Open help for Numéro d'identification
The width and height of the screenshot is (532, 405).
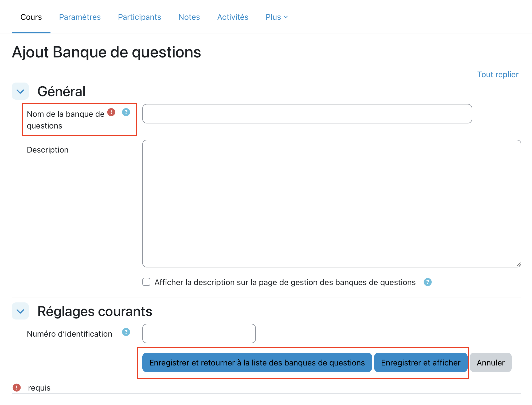click(126, 332)
